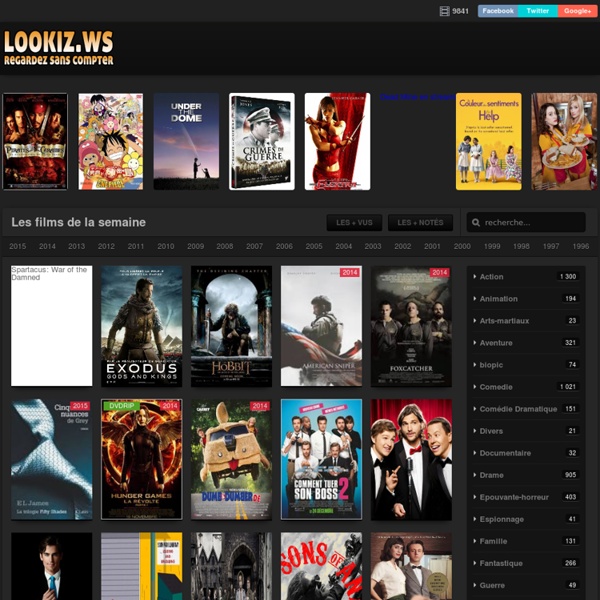The image size is (600, 600).
Task: Open the Fantastique genre category
Action: [526, 563]
